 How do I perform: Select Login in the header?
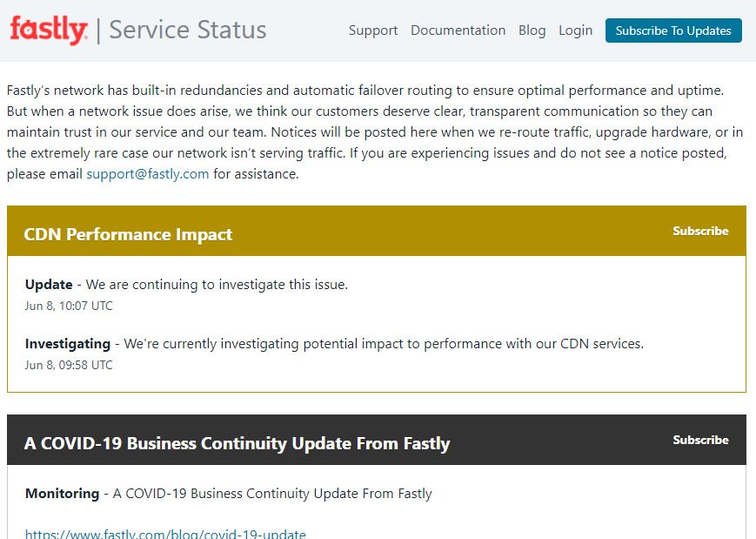point(575,30)
